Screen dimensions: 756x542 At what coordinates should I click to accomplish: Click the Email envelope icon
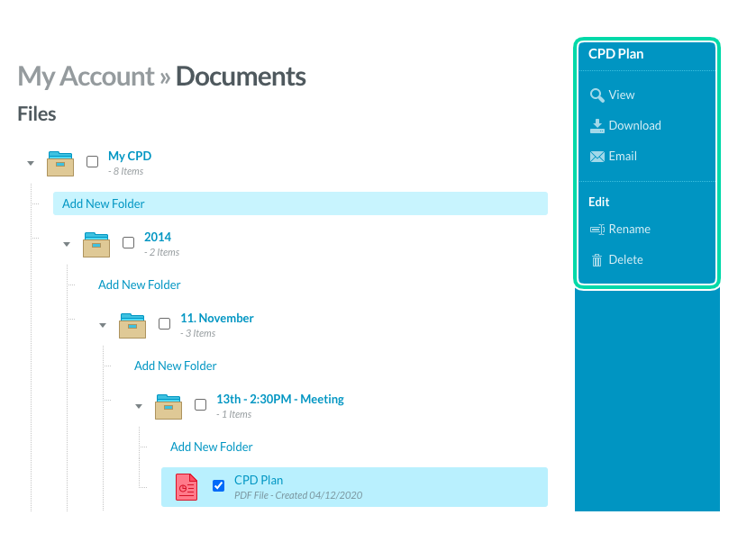(x=597, y=157)
